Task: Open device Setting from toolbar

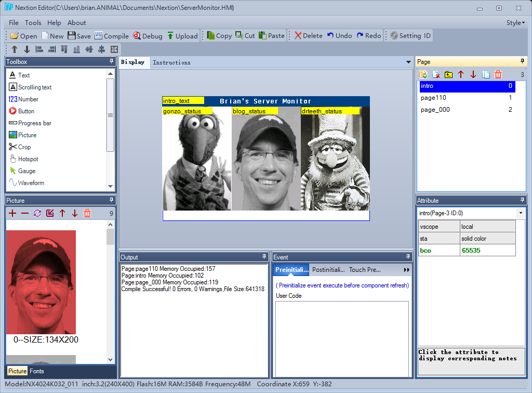Action: point(405,36)
